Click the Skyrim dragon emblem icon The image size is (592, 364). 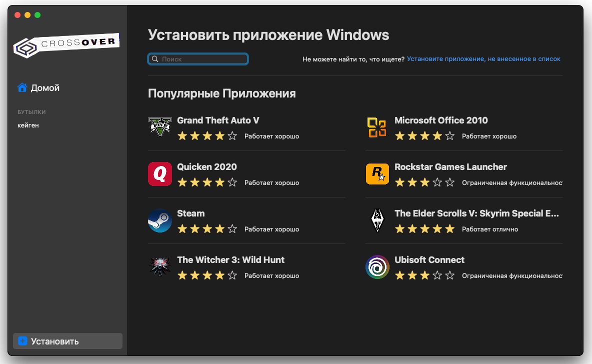377,220
